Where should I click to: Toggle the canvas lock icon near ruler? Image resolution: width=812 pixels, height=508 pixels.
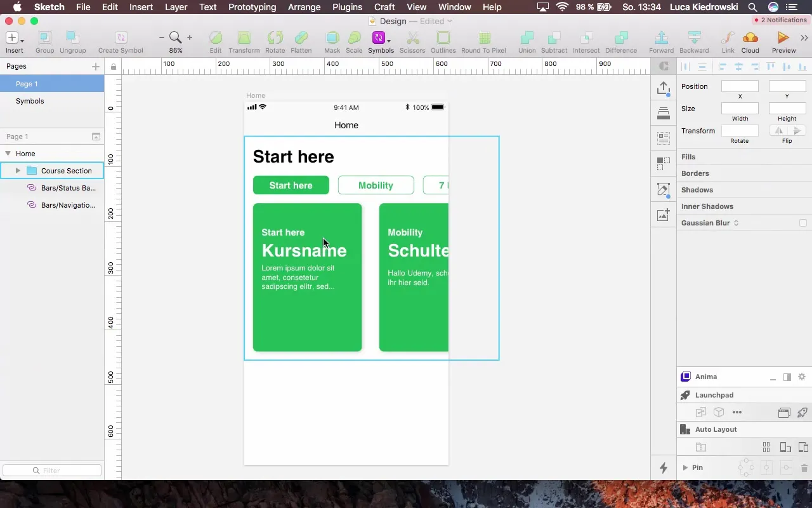pos(114,66)
